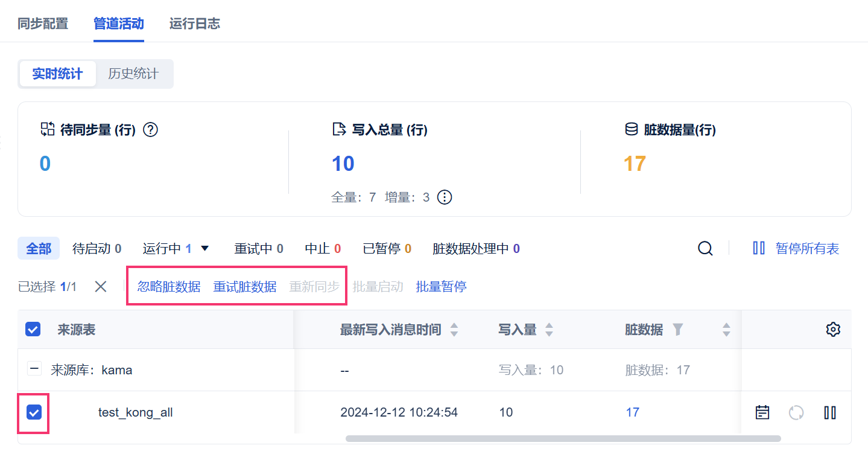868x451 pixels.
Task: Click the close icon to clear selection
Action: pos(101,287)
